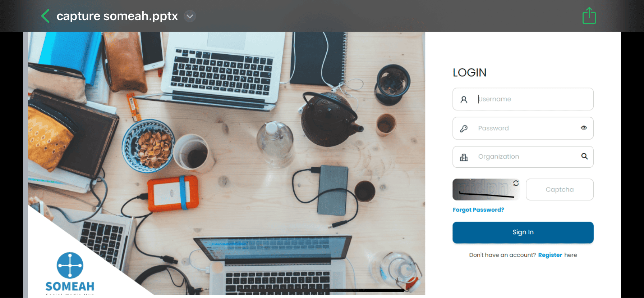Click the home indicator bar at bottom

pos(322,290)
